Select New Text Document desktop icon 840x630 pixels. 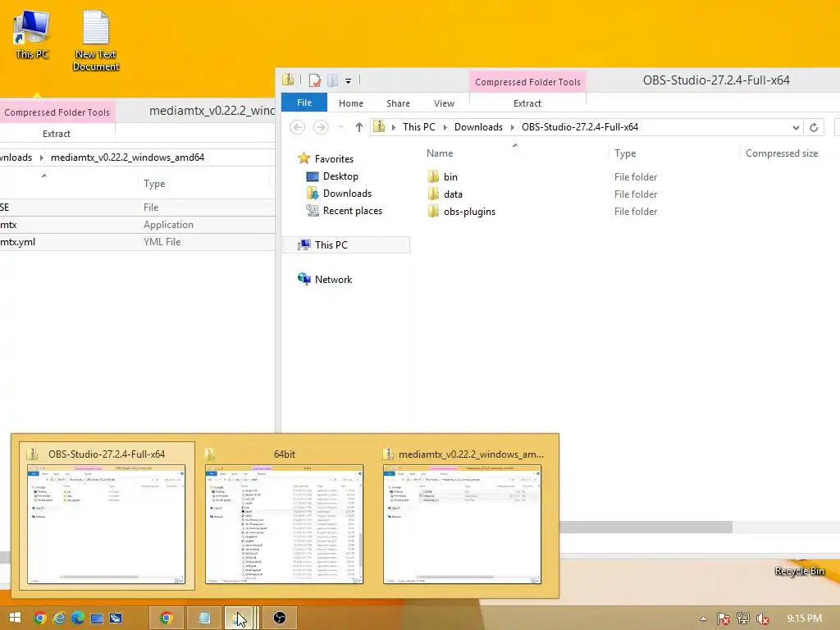click(96, 41)
